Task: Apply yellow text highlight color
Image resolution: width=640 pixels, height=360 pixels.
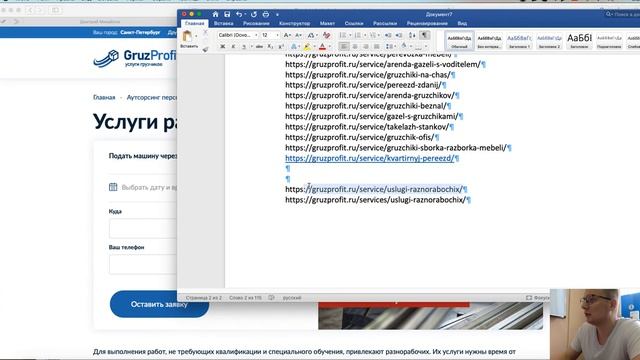Action: point(307,47)
